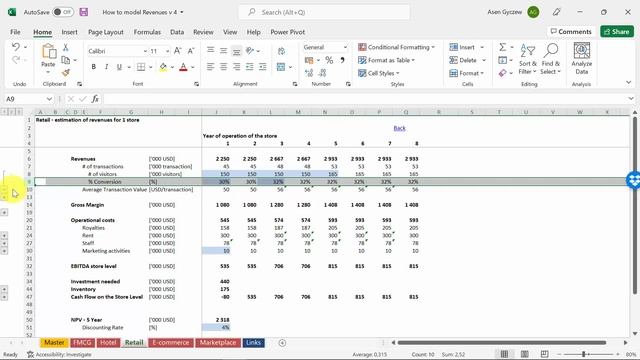Apply the red Font Color
The width and height of the screenshot is (640, 360).
coord(183,67)
